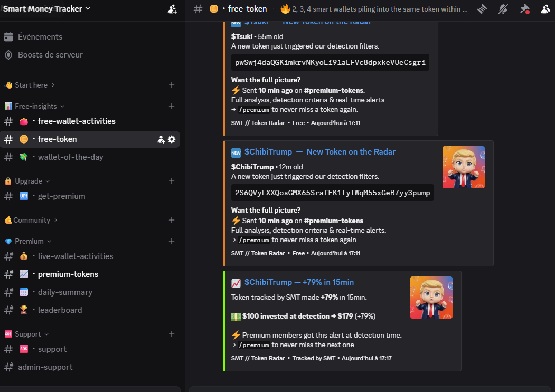Add a channel to Free-insights category
Image resolution: width=555 pixels, height=392 pixels.
[171, 106]
